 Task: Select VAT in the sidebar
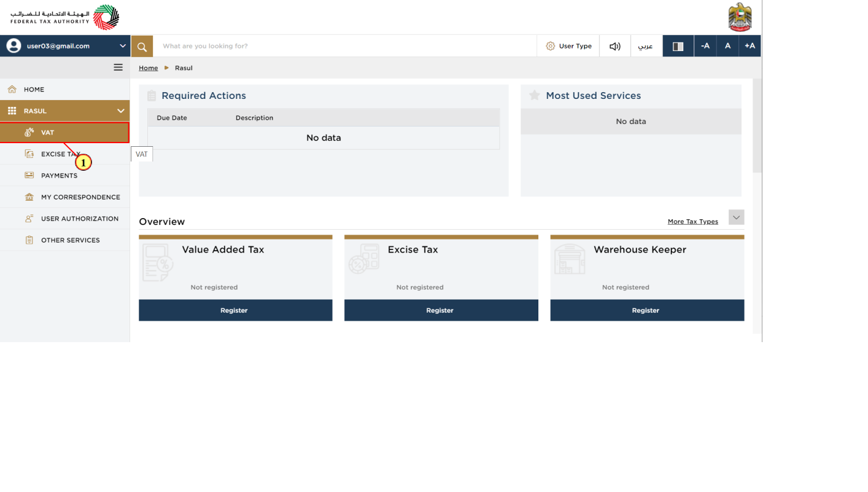[65, 133]
